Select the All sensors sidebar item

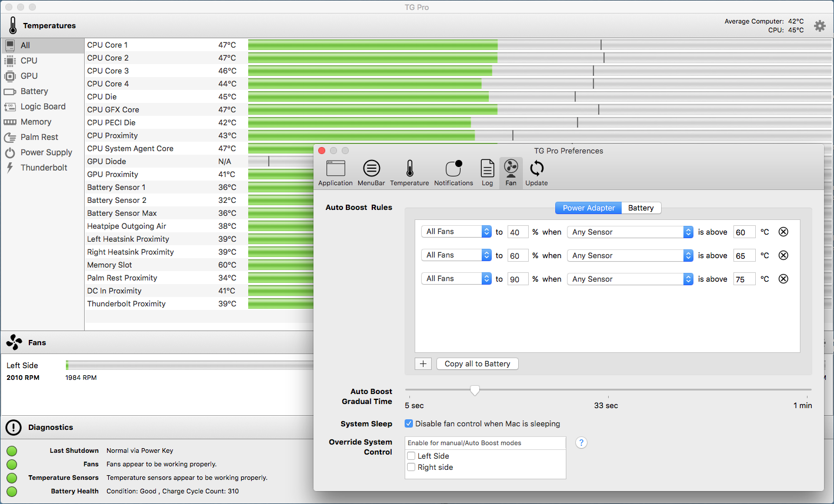click(42, 45)
